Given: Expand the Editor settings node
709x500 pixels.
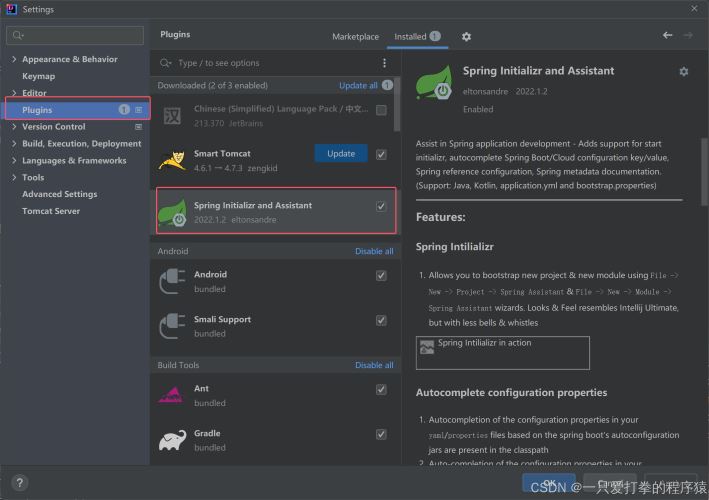Looking at the screenshot, I should click(14, 93).
